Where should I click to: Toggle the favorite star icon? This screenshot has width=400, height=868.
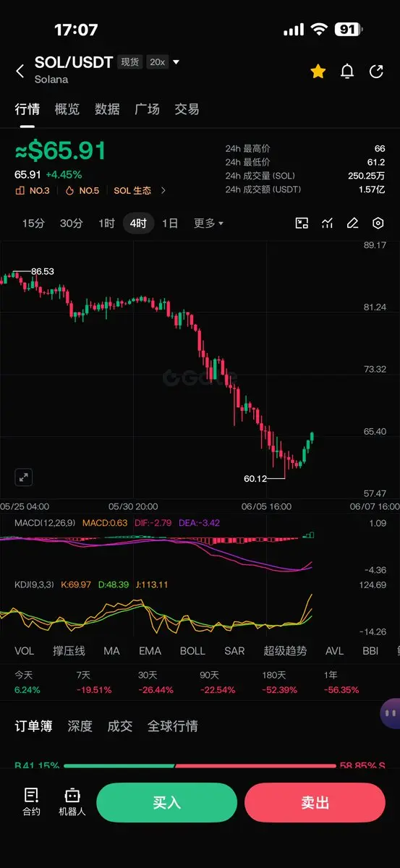point(318,71)
